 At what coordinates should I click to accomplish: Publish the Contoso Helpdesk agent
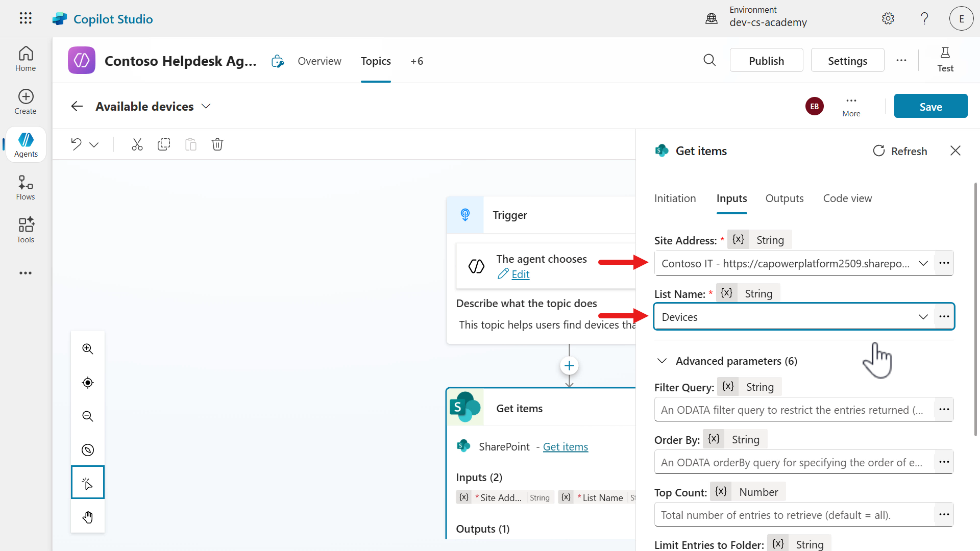(766, 60)
